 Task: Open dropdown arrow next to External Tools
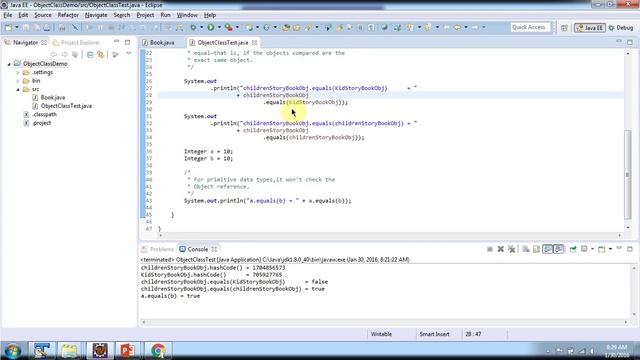(237, 27)
